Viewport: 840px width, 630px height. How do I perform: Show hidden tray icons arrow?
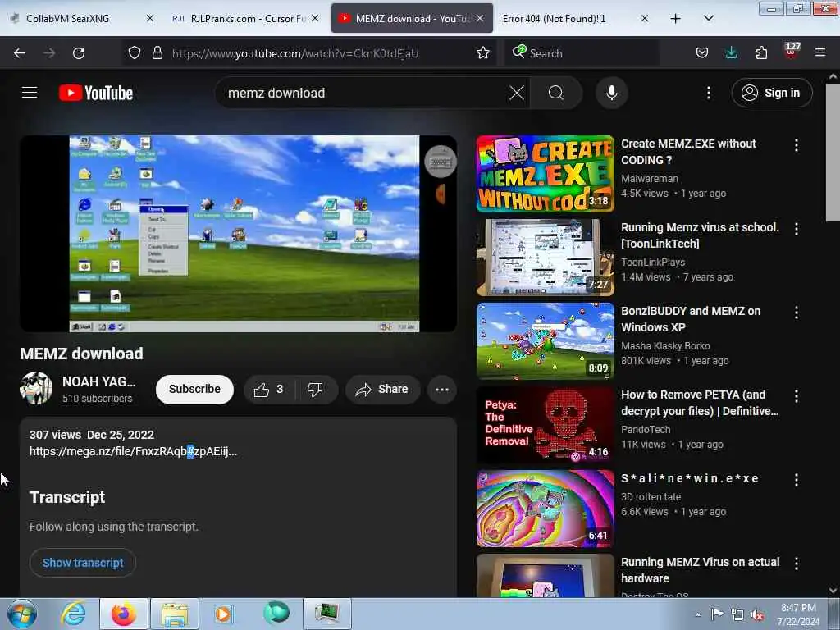pos(697,615)
